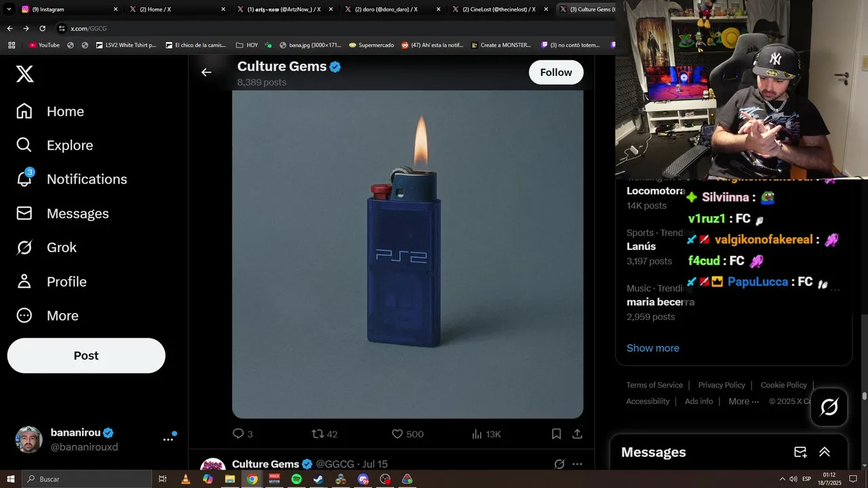Viewport: 868px width, 488px height.
Task: Switch to the Home / X tab
Action: (178, 9)
